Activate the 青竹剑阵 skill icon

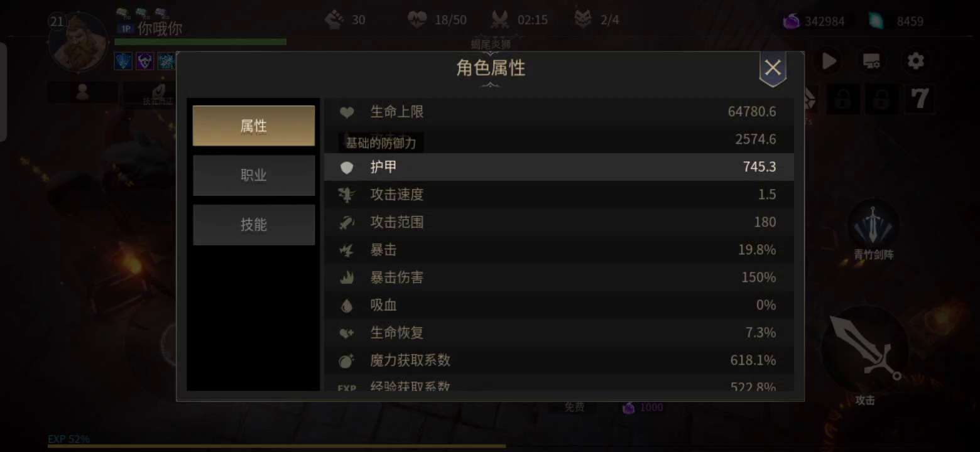(x=873, y=225)
